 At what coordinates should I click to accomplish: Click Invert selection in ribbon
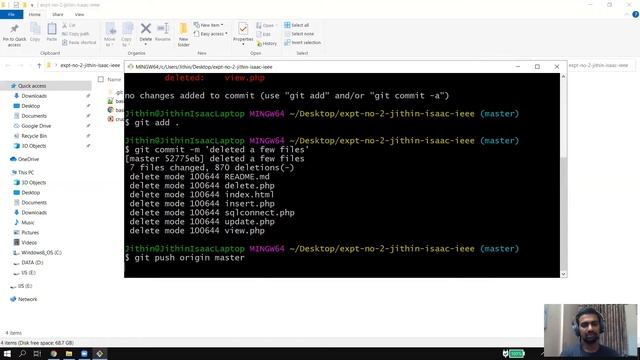302,42
